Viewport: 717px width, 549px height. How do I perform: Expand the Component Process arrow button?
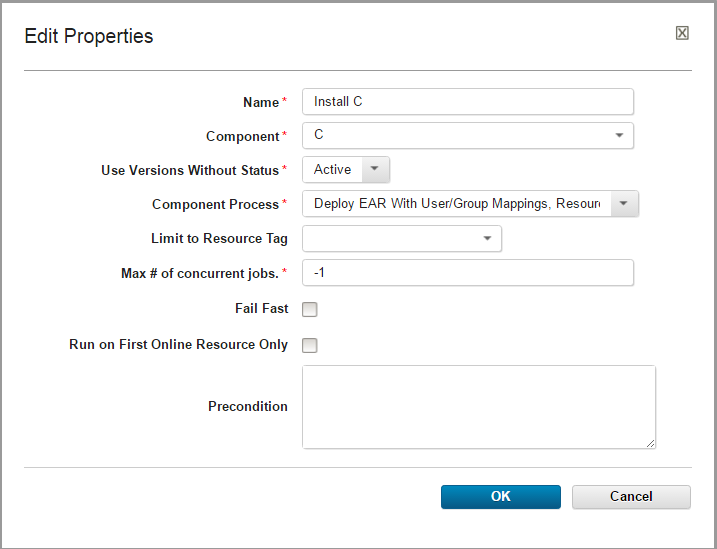click(623, 204)
